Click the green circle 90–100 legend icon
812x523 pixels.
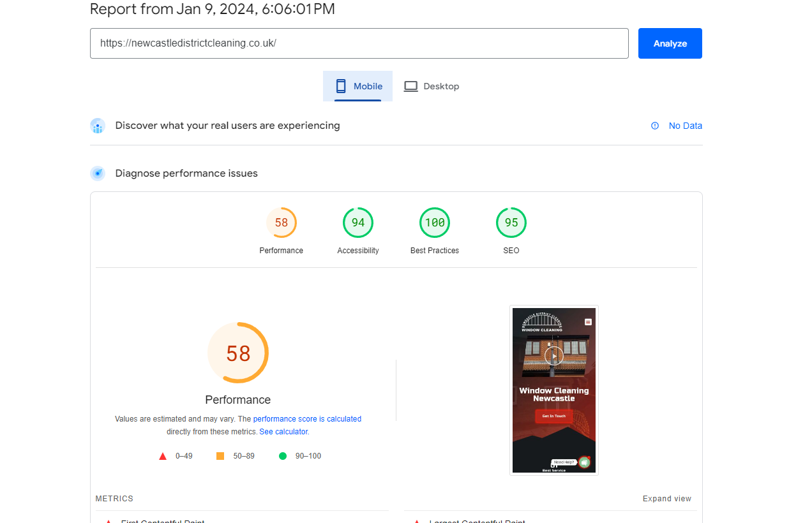282,456
